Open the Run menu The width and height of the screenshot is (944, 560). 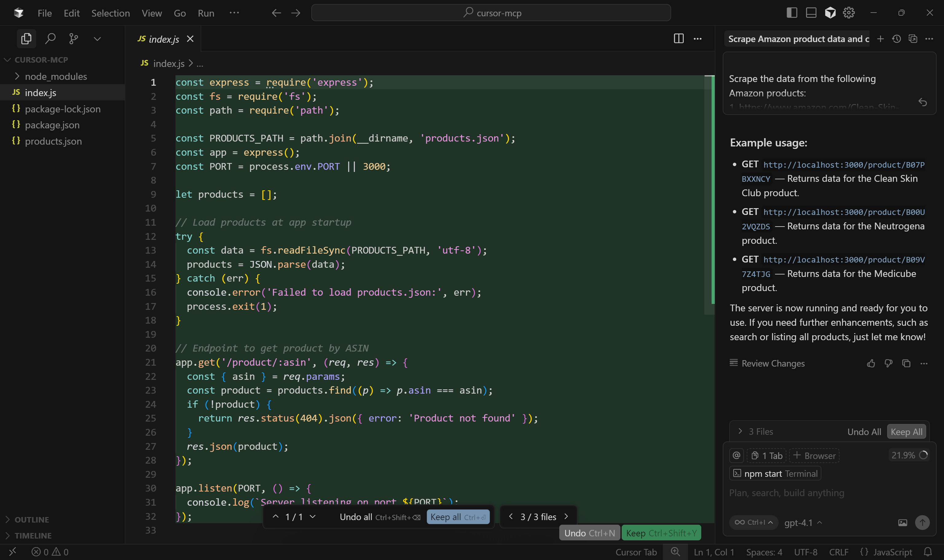(206, 13)
